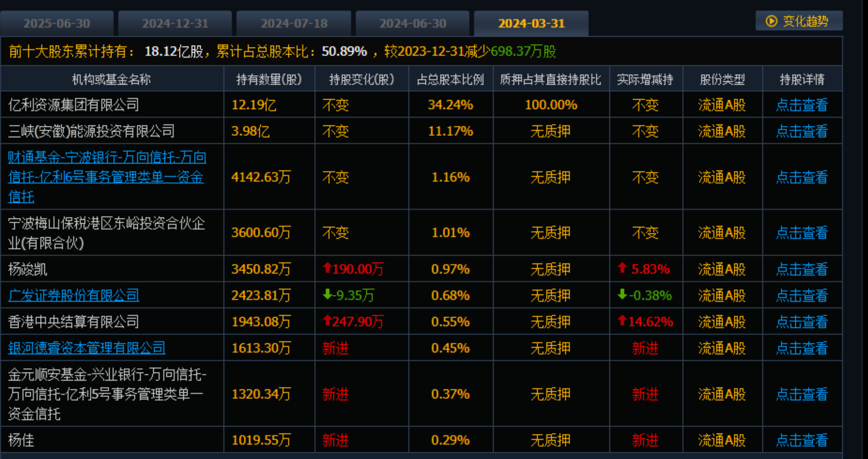Click the 持股变化(股) column header
The image size is (868, 459).
(362, 80)
